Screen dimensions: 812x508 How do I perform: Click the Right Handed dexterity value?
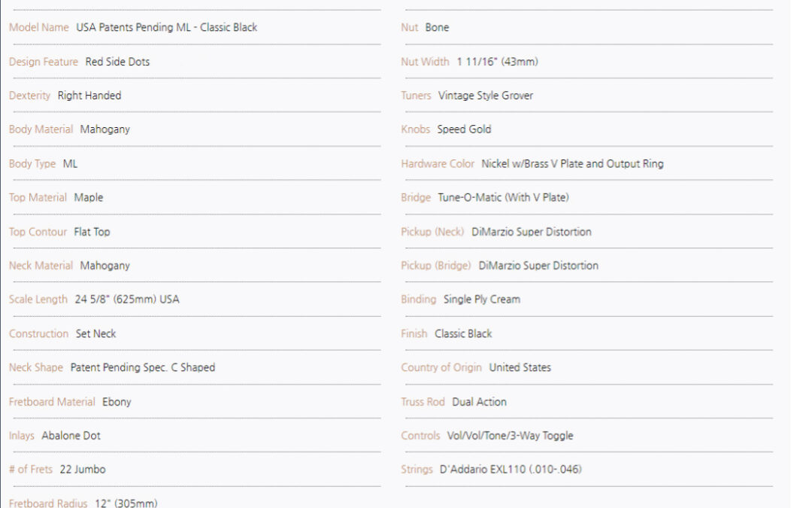tap(89, 96)
